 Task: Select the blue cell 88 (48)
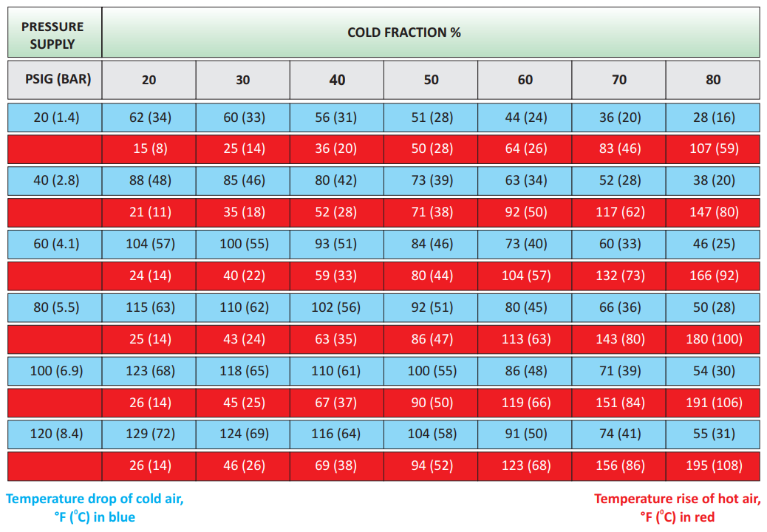149,180
